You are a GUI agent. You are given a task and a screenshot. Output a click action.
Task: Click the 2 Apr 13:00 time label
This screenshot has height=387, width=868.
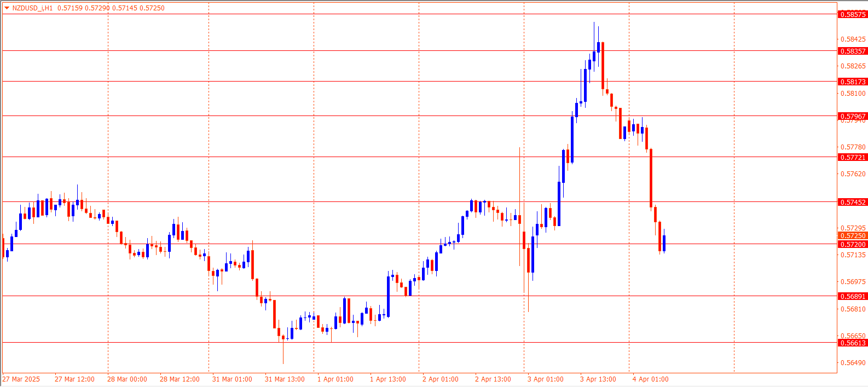tap(493, 379)
